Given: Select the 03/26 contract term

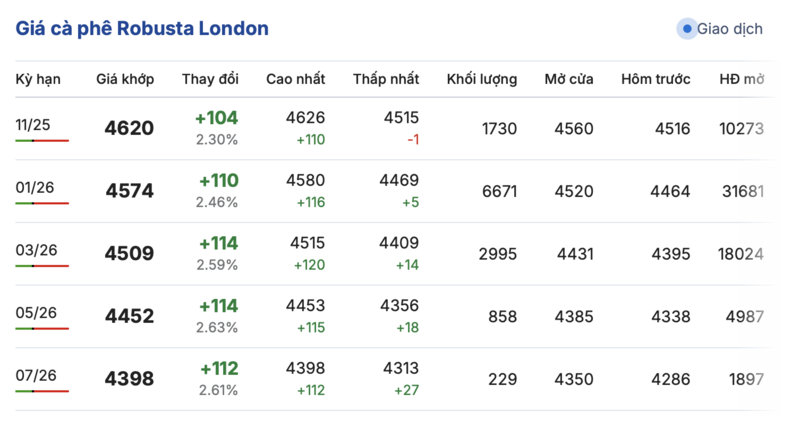Looking at the screenshot, I should [36, 250].
